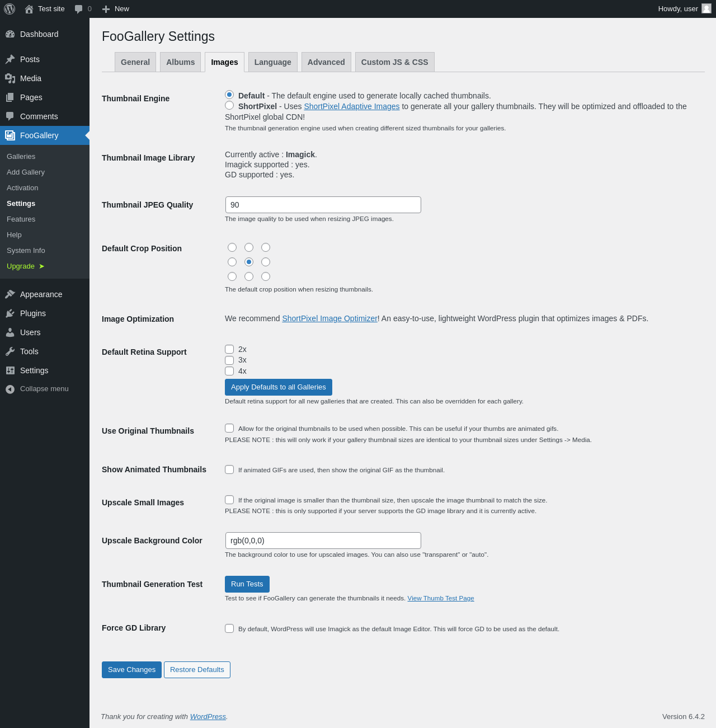716x728 pixels.
Task: Open Galleries submenu item
Action: tap(45, 157)
